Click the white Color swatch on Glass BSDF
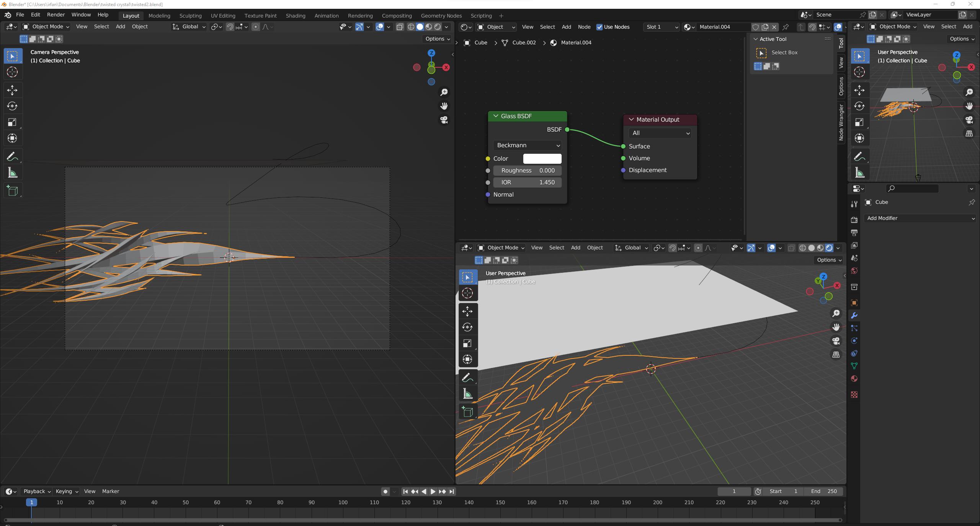 click(542, 158)
